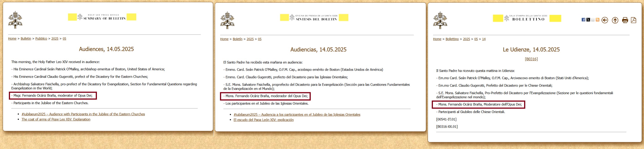The image size is (644, 149).
Task: Open 05 breadcrumb in Spanish page
Action: (x=260, y=39)
